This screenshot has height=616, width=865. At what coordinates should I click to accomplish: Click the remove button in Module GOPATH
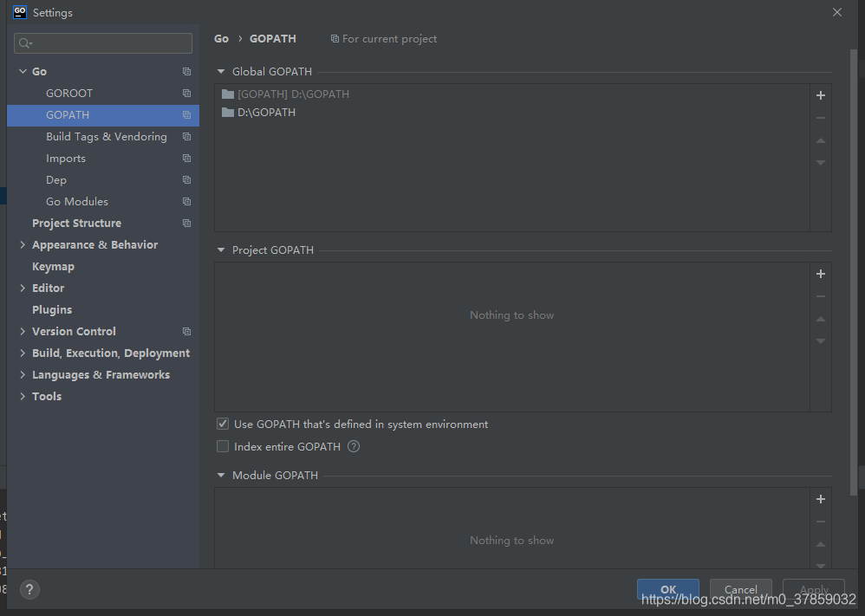820,522
